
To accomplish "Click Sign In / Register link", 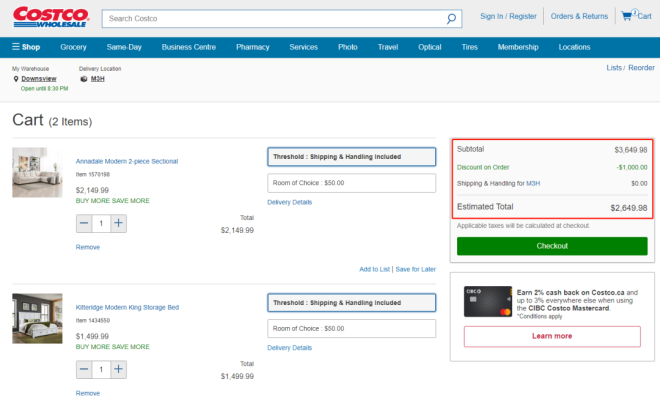I will pos(508,16).
